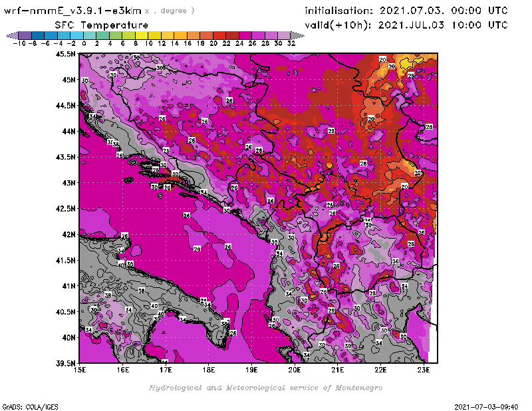
Task: Click the '41.5N' latitude label
Action: [x=65, y=260]
